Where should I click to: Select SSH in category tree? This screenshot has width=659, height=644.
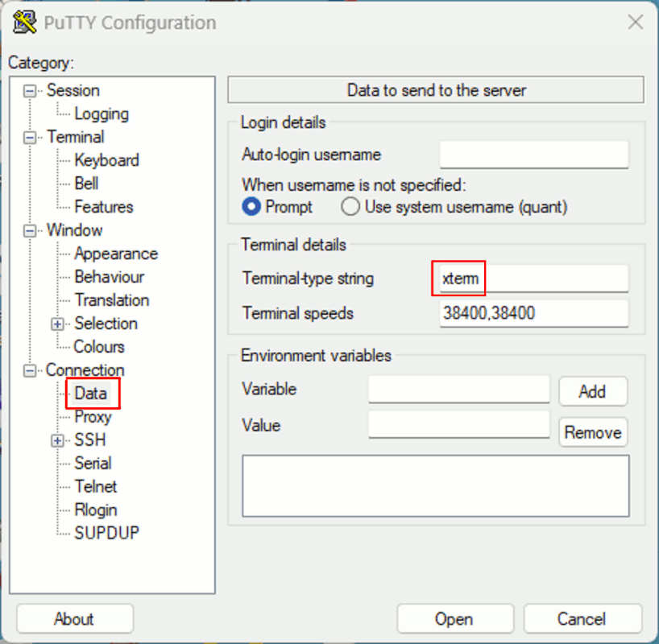[90, 440]
